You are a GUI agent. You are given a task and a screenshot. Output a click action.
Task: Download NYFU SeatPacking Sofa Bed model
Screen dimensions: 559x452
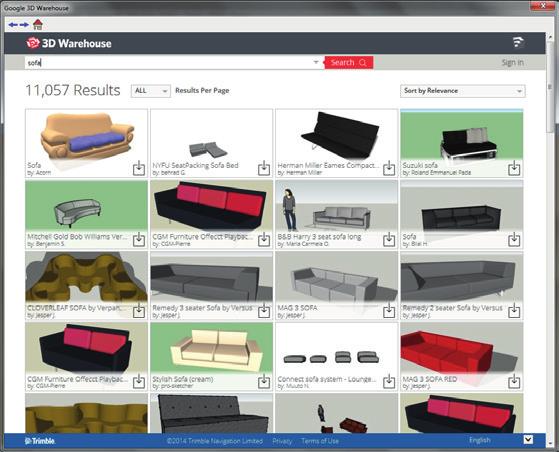pos(264,168)
